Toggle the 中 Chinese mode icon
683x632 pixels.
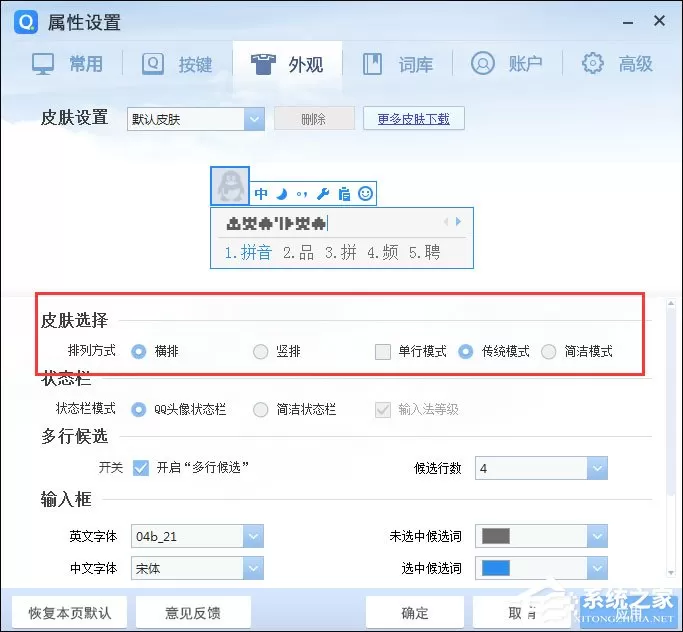(x=261, y=193)
